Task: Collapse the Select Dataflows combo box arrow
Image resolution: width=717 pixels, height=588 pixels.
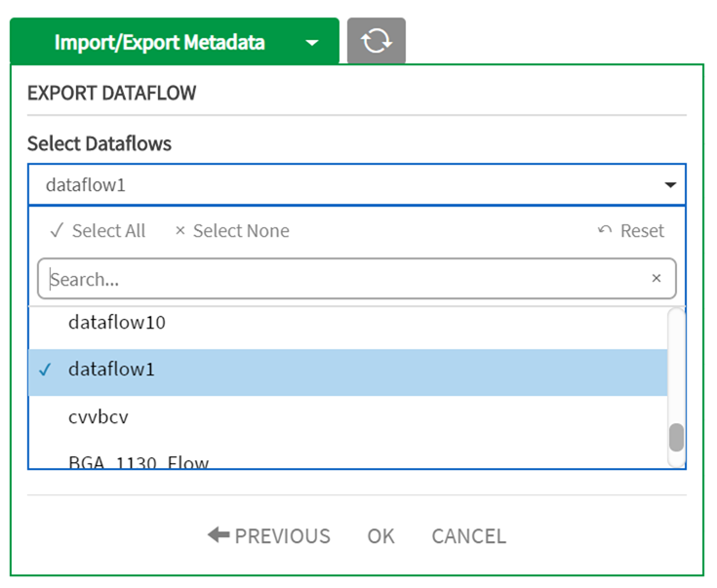Action: click(x=670, y=185)
